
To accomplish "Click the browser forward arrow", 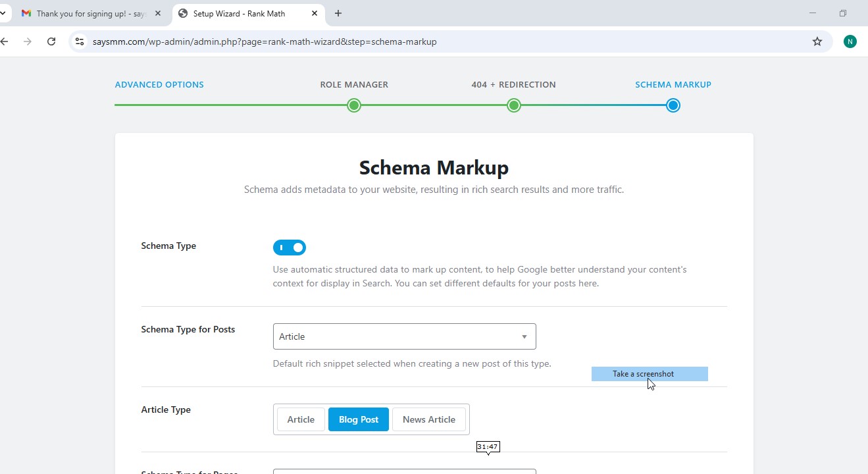I will pos(27,41).
